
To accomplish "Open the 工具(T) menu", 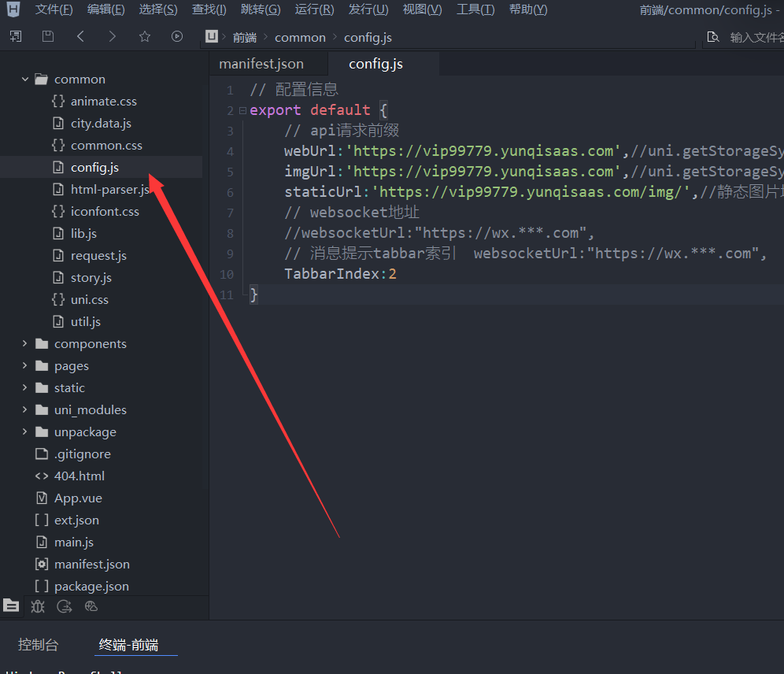I will point(475,9).
